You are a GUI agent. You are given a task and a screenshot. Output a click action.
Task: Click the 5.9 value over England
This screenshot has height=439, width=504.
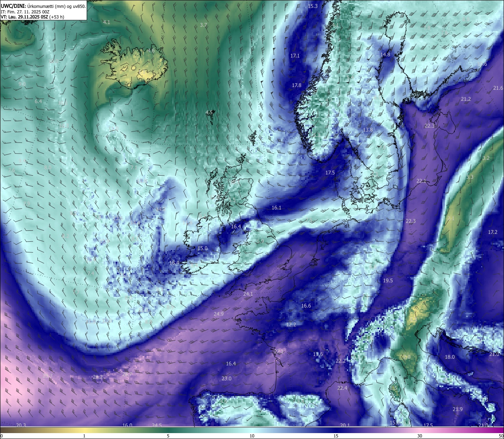pyautogui.click(x=260, y=241)
